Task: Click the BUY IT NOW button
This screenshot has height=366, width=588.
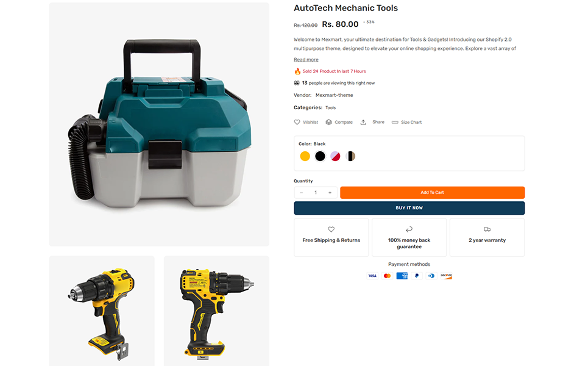Action: (x=409, y=208)
